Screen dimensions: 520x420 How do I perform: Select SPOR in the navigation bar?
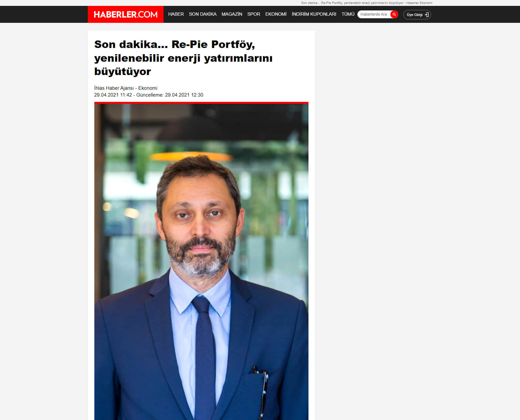coord(254,14)
